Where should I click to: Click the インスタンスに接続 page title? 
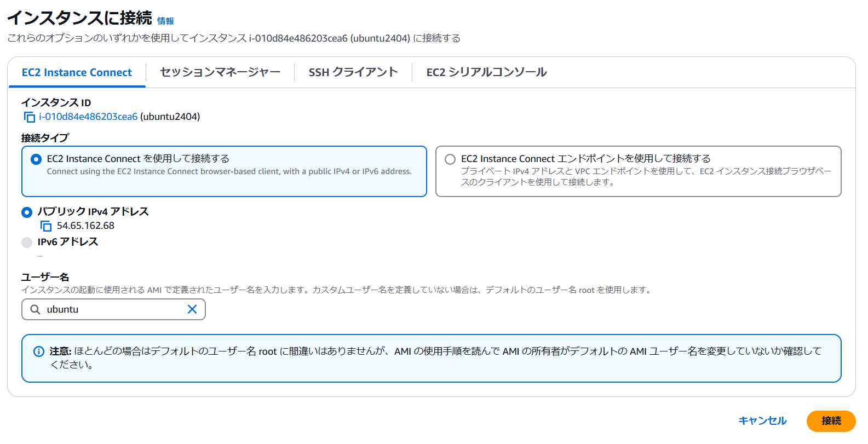click(x=79, y=18)
